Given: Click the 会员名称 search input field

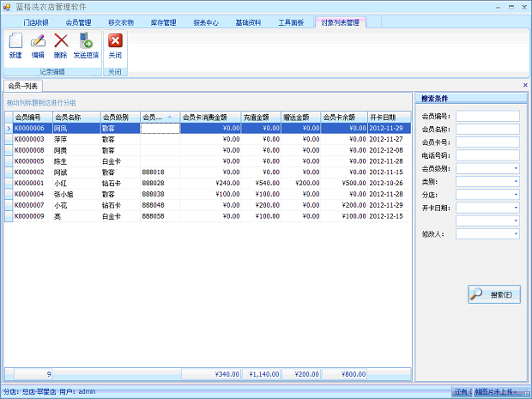Looking at the screenshot, I should point(487,130).
